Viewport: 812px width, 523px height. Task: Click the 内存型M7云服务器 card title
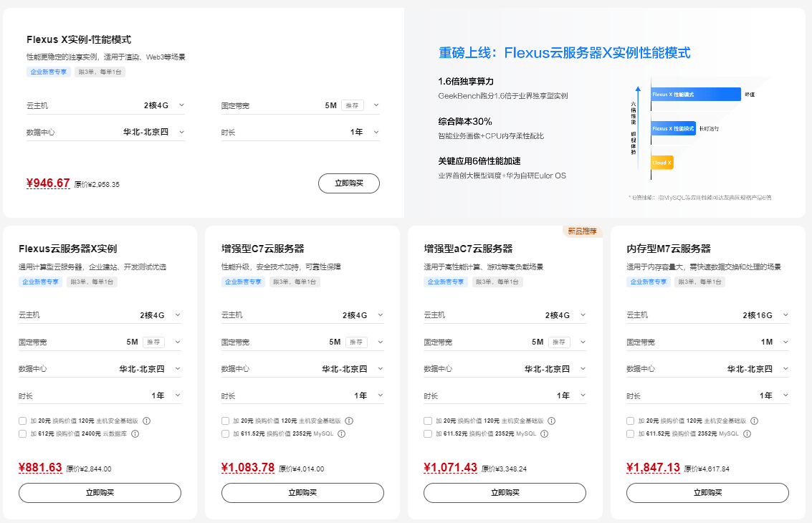(669, 249)
